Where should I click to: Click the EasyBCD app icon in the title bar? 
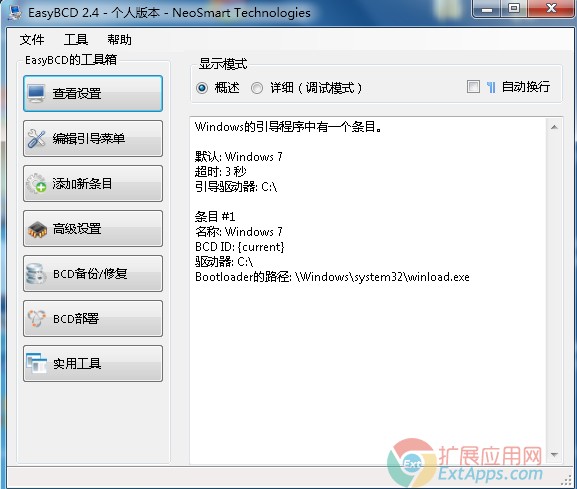point(14,13)
